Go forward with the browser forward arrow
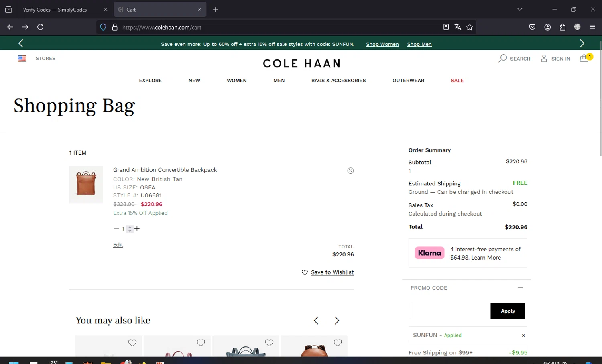The image size is (602, 364). [25, 27]
